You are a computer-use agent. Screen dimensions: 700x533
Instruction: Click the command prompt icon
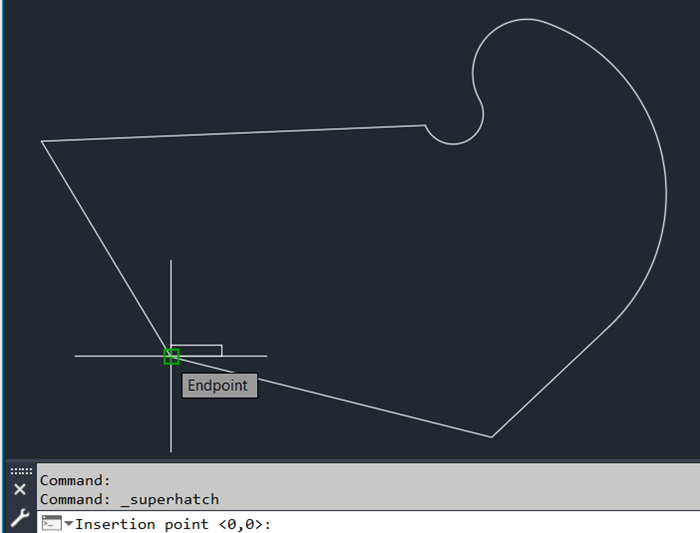[51, 523]
